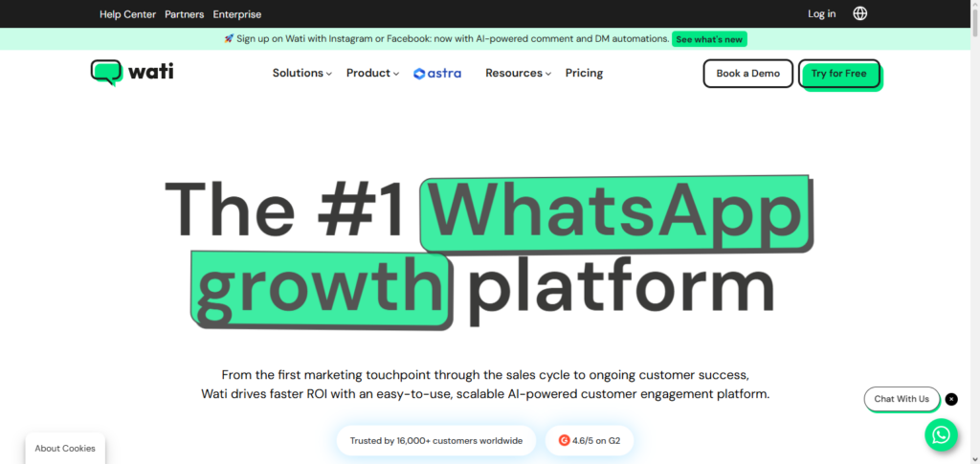This screenshot has height=464, width=980.
Task: Dismiss the Chat With Us popup
Action: click(x=951, y=399)
